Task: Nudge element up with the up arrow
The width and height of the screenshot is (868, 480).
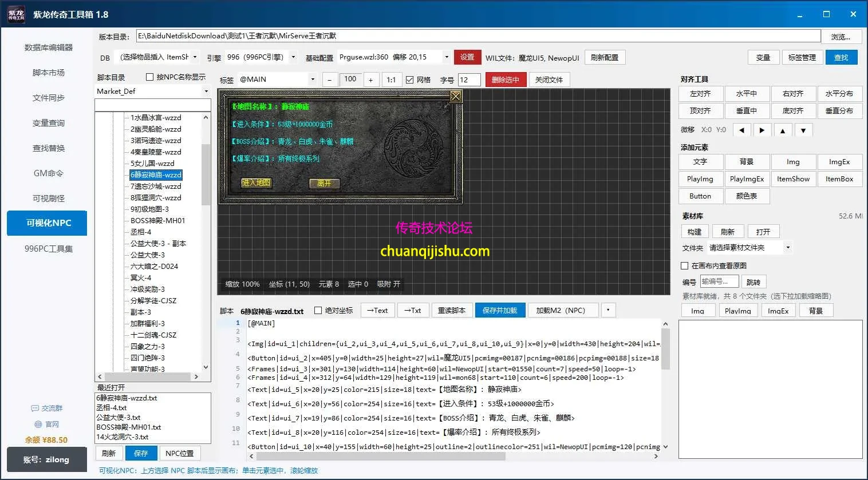Action: [x=783, y=130]
